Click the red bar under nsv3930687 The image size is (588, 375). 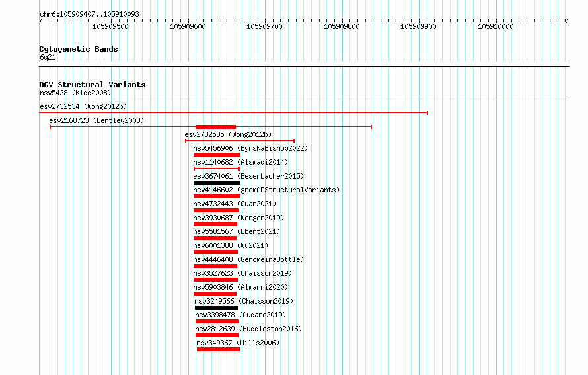pyautogui.click(x=215, y=224)
